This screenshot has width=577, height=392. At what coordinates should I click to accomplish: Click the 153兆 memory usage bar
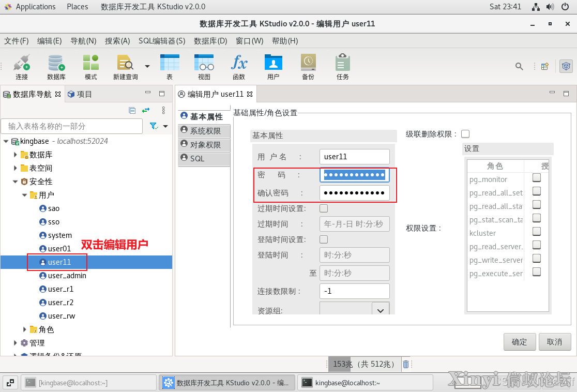(363, 365)
